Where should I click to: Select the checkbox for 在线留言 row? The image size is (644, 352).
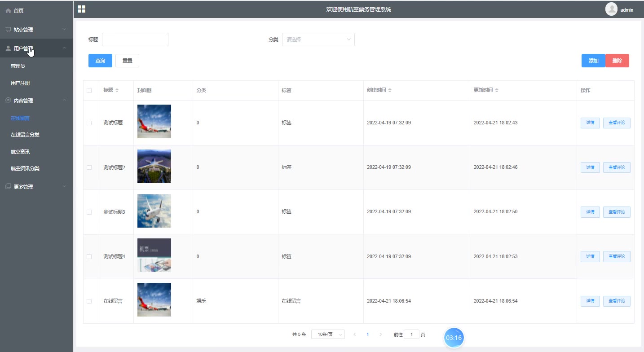pos(89,301)
